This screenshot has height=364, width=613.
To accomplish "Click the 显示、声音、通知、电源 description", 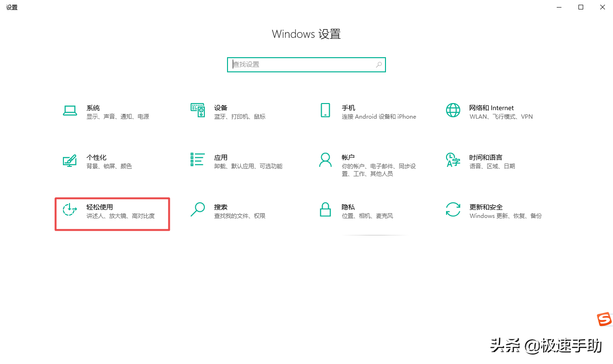I will pyautogui.click(x=118, y=117).
